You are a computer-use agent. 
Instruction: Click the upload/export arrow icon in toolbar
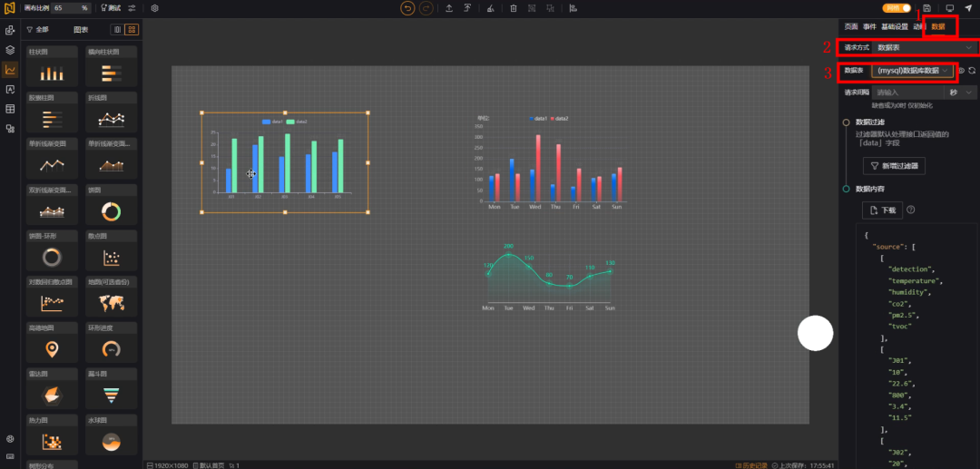449,8
